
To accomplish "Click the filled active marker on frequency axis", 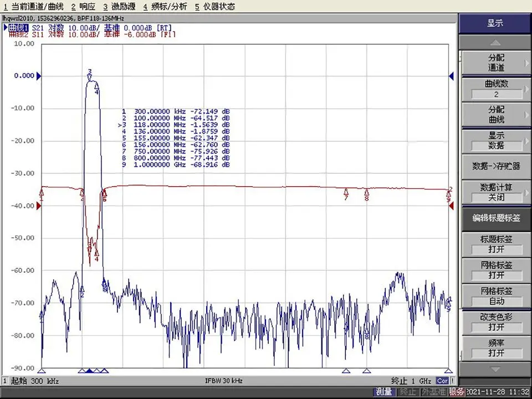I will [90, 371].
